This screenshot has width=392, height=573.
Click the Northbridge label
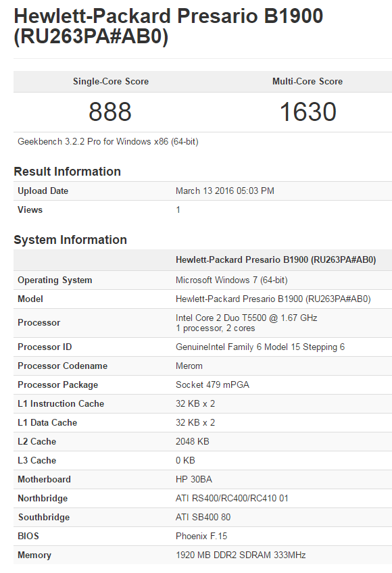tap(43, 499)
